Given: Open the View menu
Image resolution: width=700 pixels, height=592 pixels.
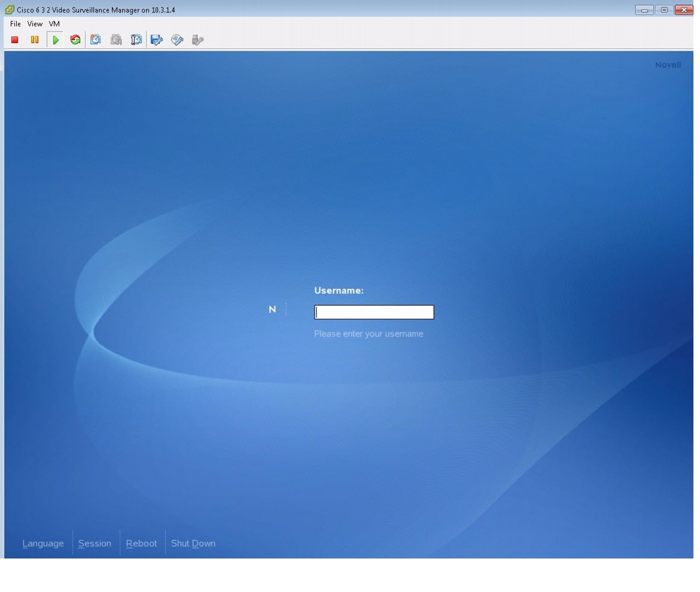Looking at the screenshot, I should [x=35, y=24].
